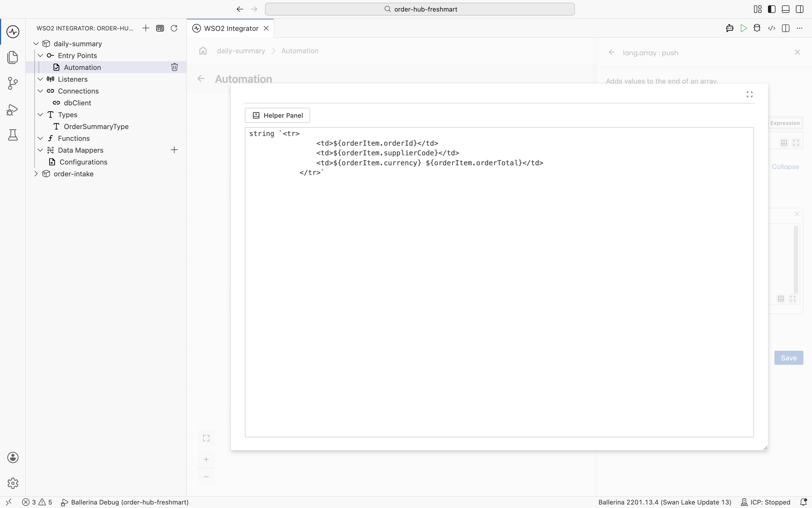
Task: Click into the string template expression editor
Action: click(x=499, y=282)
